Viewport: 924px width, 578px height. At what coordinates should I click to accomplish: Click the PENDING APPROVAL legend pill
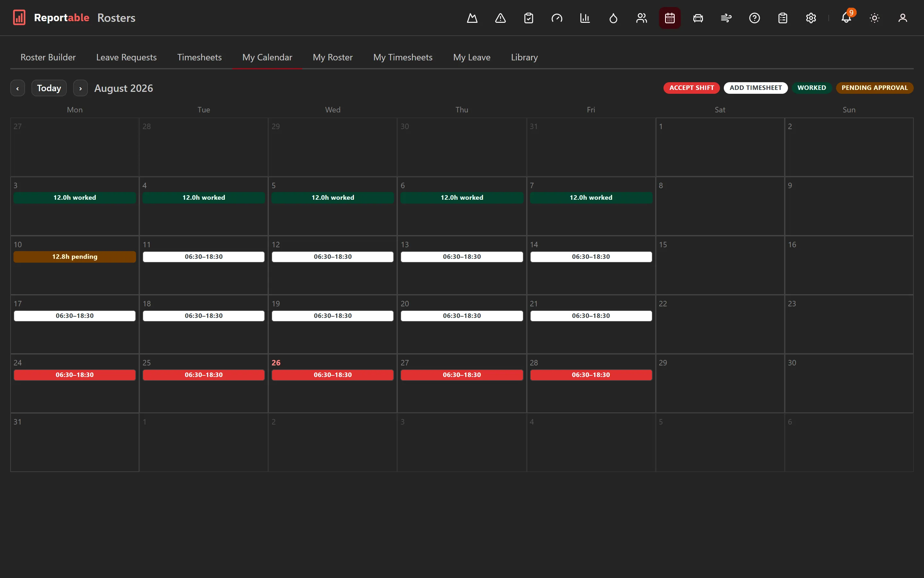coord(874,88)
